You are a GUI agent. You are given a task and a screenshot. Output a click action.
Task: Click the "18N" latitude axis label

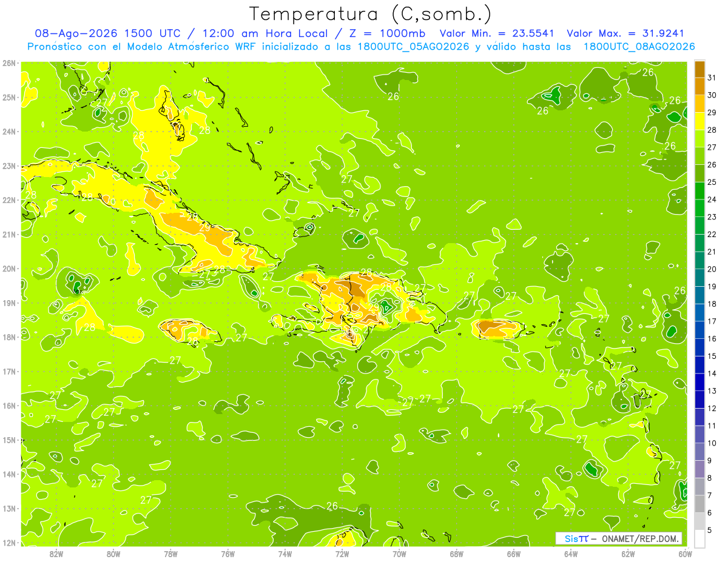(9, 337)
